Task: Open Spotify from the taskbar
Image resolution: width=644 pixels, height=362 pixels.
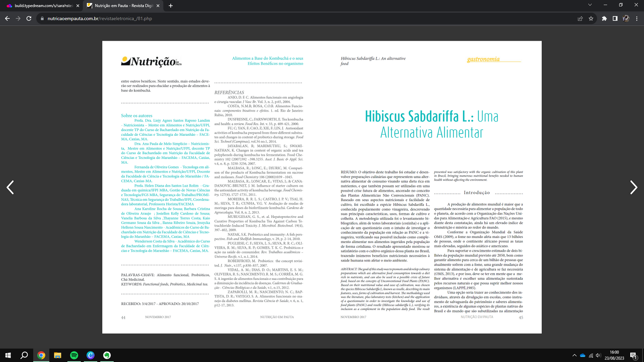Action: (x=74, y=355)
